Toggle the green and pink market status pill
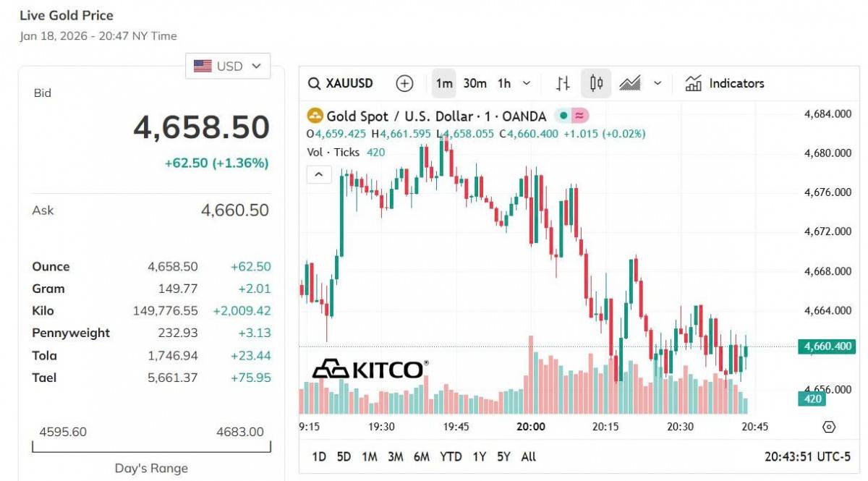868x481 pixels. tap(572, 116)
